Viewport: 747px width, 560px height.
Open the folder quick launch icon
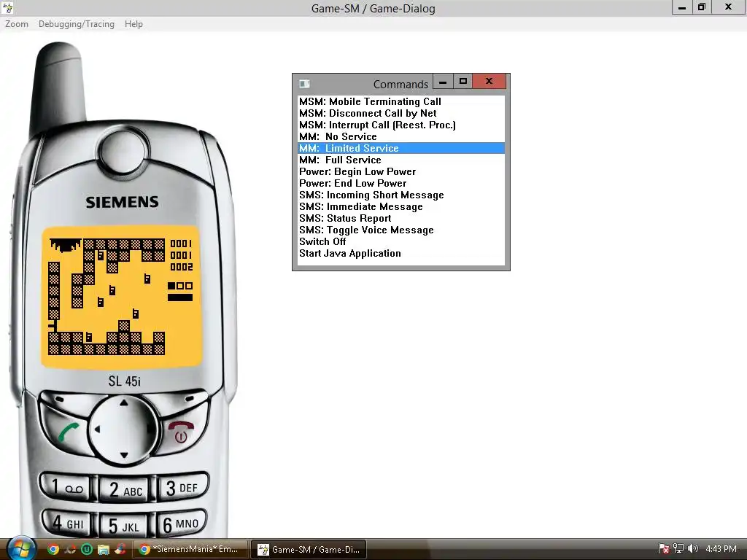point(104,549)
